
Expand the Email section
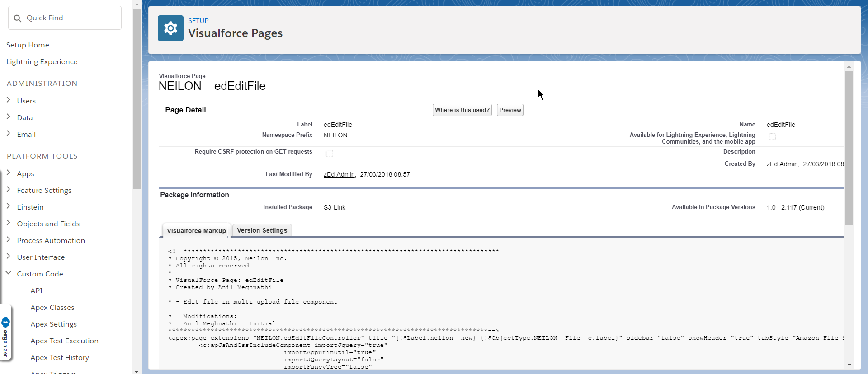(x=8, y=133)
